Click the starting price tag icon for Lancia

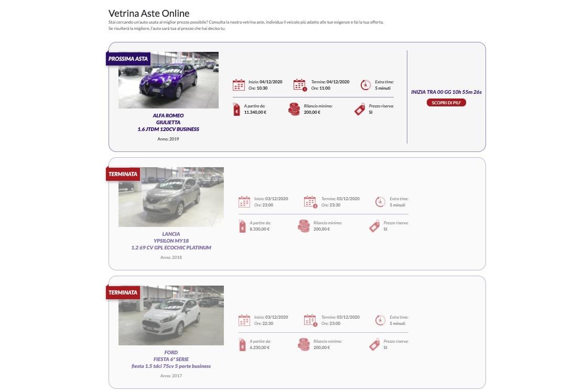click(x=242, y=226)
